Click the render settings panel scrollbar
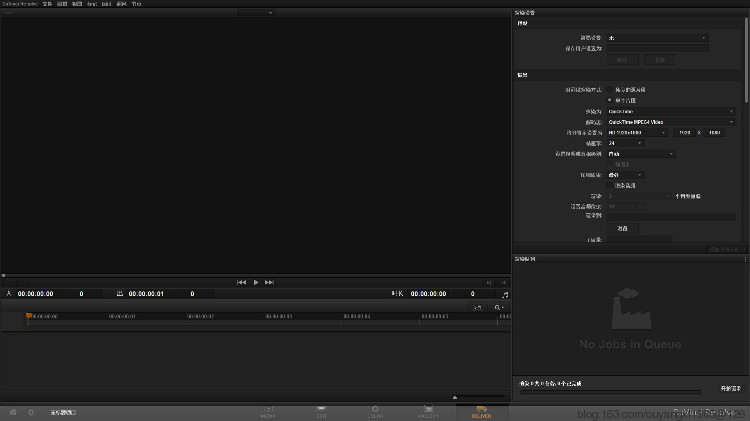This screenshot has width=750, height=421. [x=746, y=61]
